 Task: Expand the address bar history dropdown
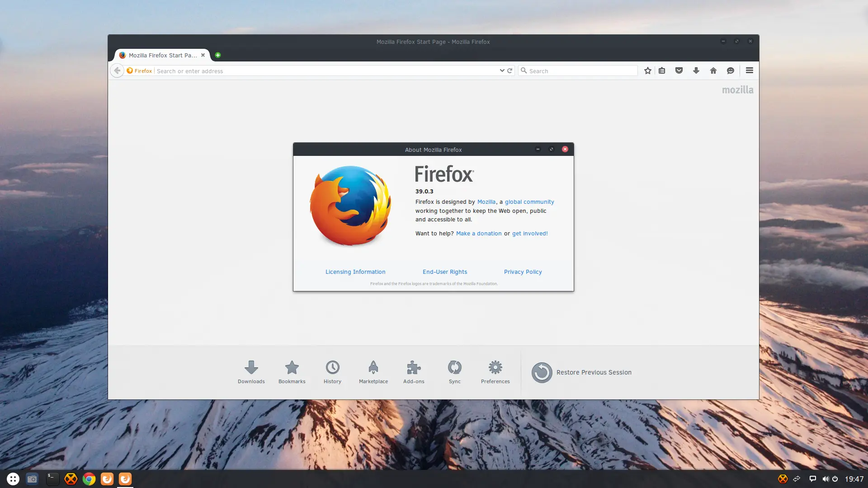pos(502,70)
